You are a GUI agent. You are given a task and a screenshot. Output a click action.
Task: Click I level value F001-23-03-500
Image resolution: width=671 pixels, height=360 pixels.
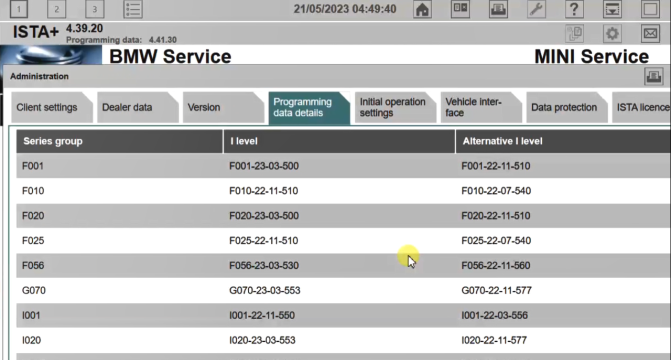click(264, 166)
